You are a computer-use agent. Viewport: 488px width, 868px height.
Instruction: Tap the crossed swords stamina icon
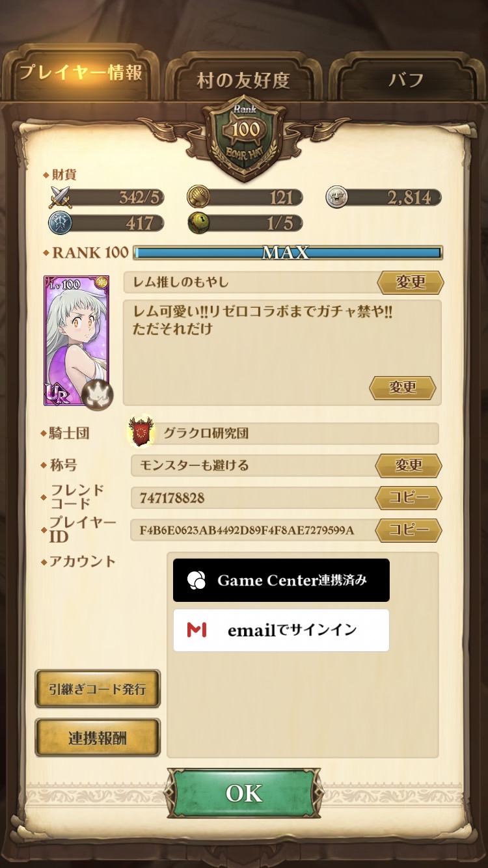pos(61,197)
